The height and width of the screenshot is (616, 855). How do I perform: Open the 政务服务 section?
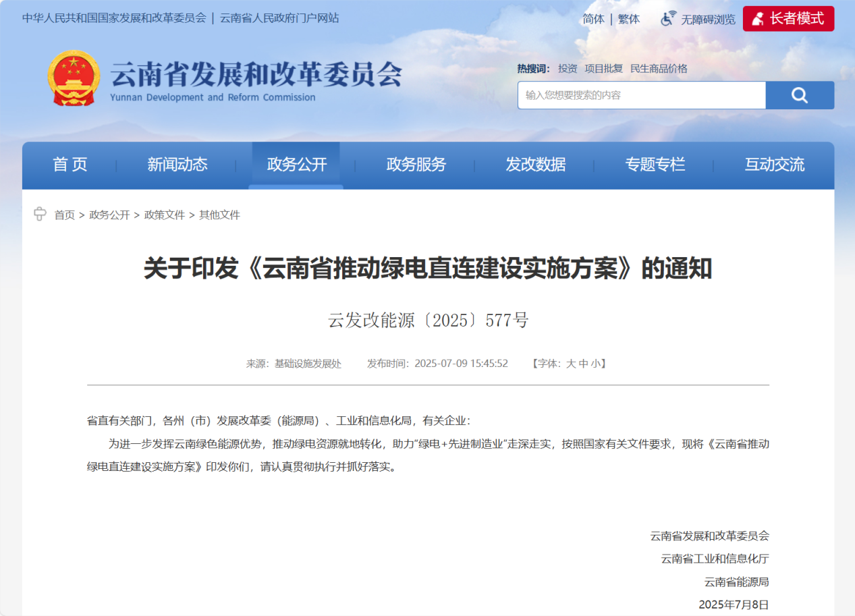pos(415,165)
